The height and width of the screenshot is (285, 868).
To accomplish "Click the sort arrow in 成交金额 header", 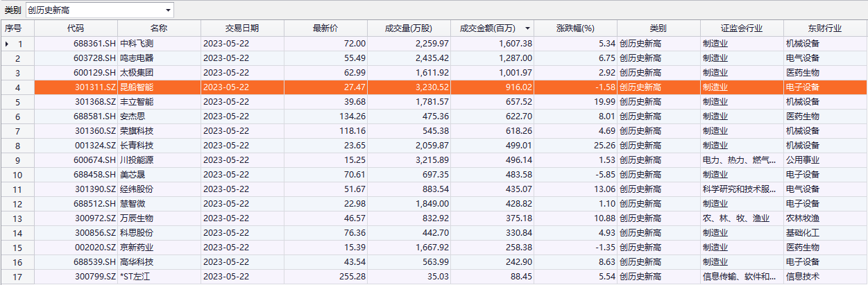I will 528,28.
